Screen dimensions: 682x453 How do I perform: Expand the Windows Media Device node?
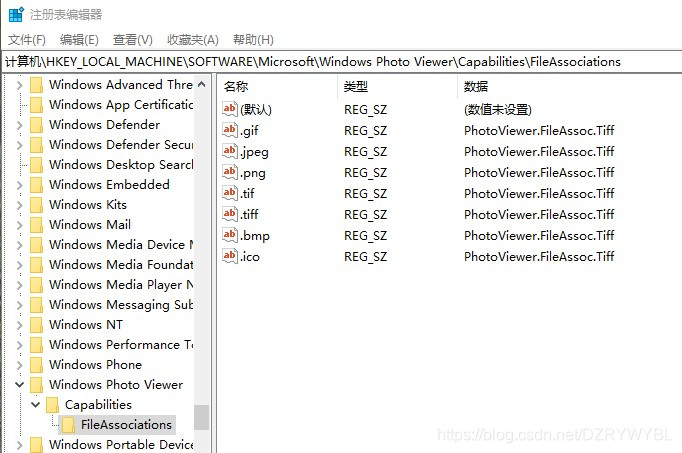(19, 245)
